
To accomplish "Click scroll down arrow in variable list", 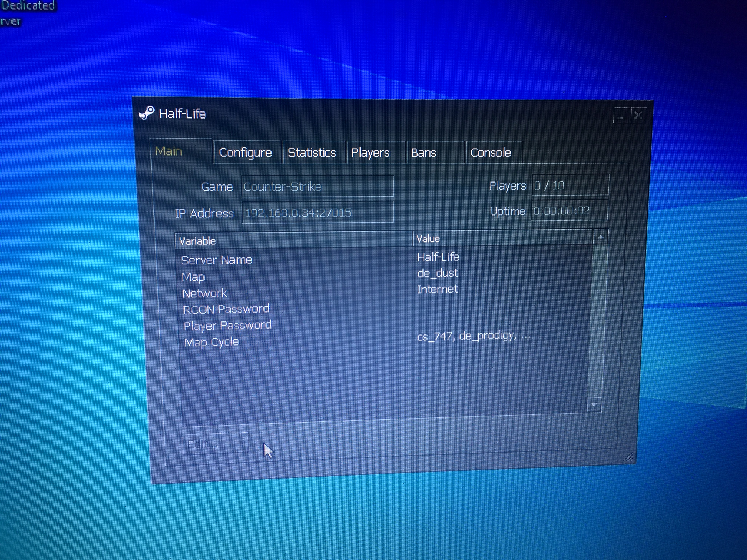I will point(594,405).
